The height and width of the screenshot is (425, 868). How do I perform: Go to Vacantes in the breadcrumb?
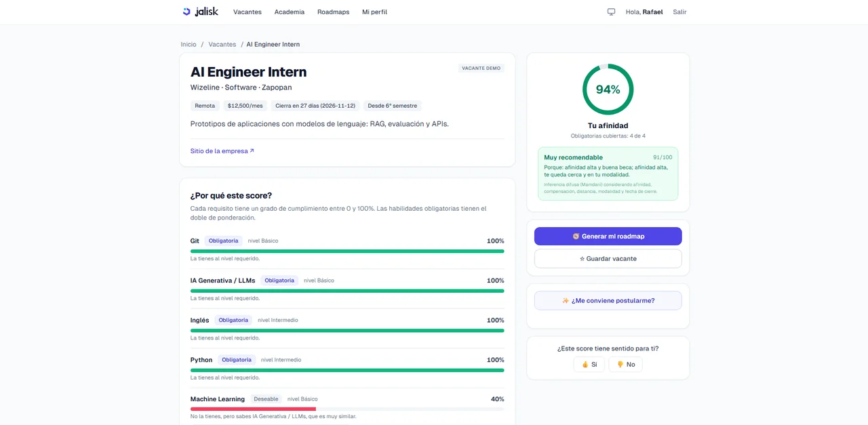(x=222, y=45)
